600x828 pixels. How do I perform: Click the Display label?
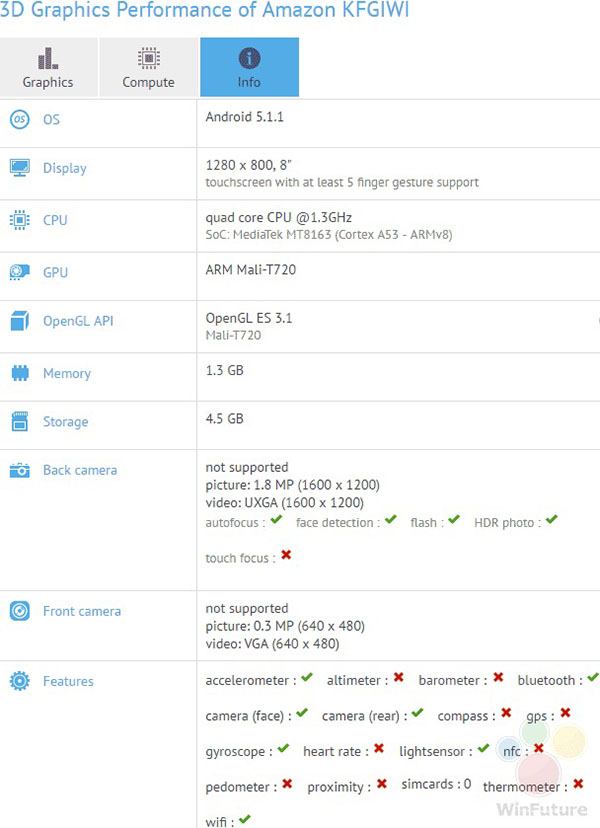coord(64,168)
